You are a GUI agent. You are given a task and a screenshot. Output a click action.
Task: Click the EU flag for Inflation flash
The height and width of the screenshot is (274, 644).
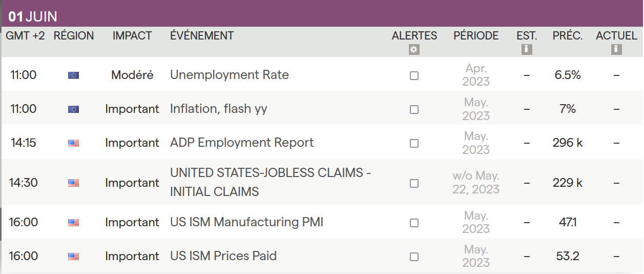click(73, 109)
